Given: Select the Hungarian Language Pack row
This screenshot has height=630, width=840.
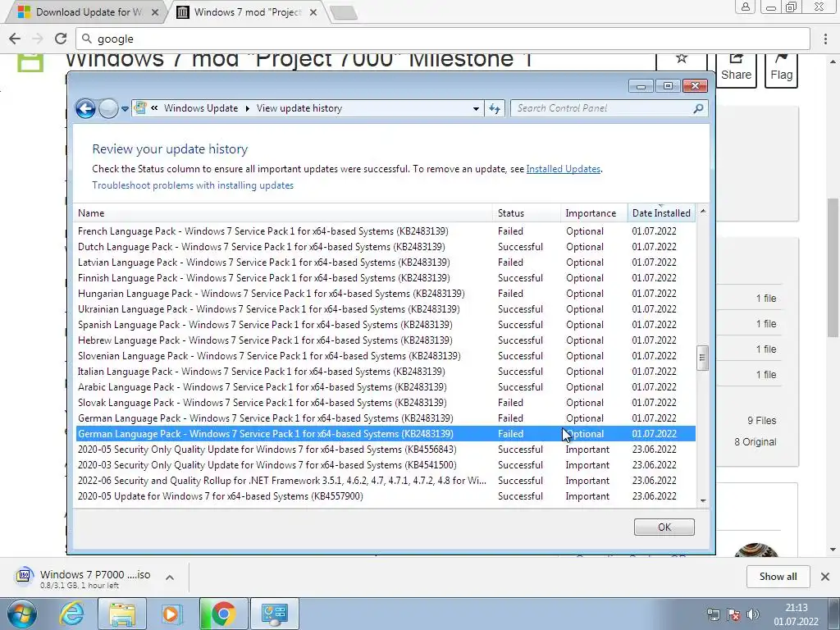Looking at the screenshot, I should 386,294.
